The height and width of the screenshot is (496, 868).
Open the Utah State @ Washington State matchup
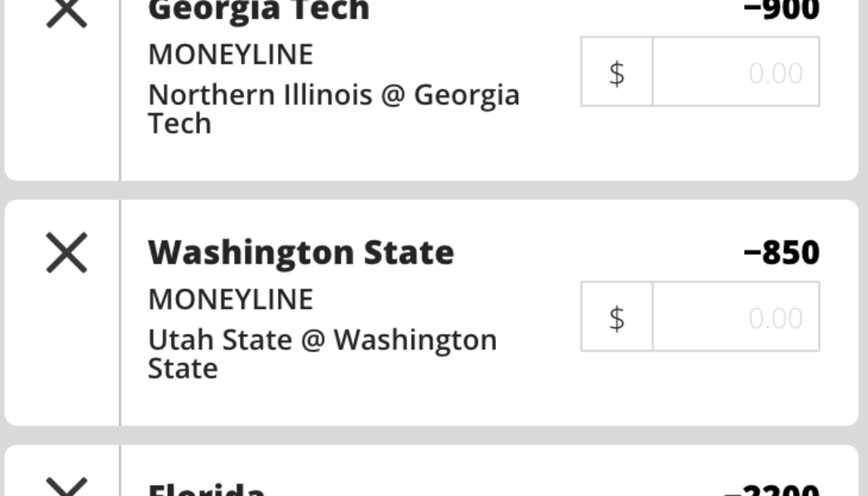[x=322, y=353]
